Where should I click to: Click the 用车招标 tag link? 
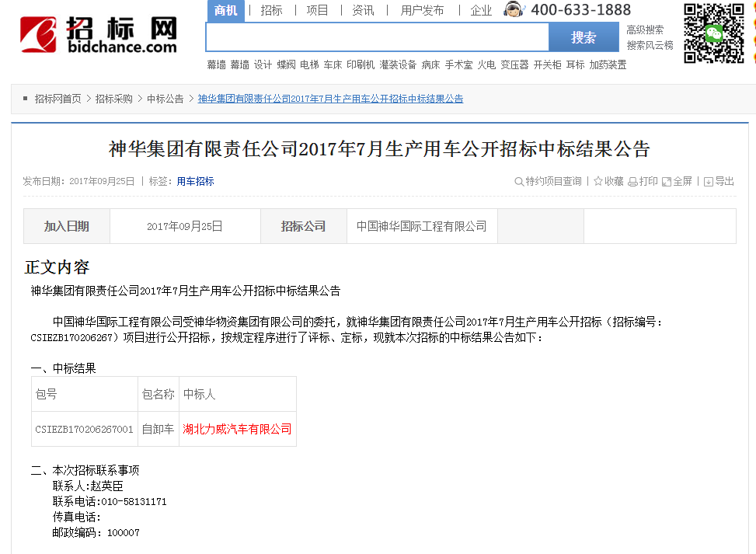tap(195, 181)
